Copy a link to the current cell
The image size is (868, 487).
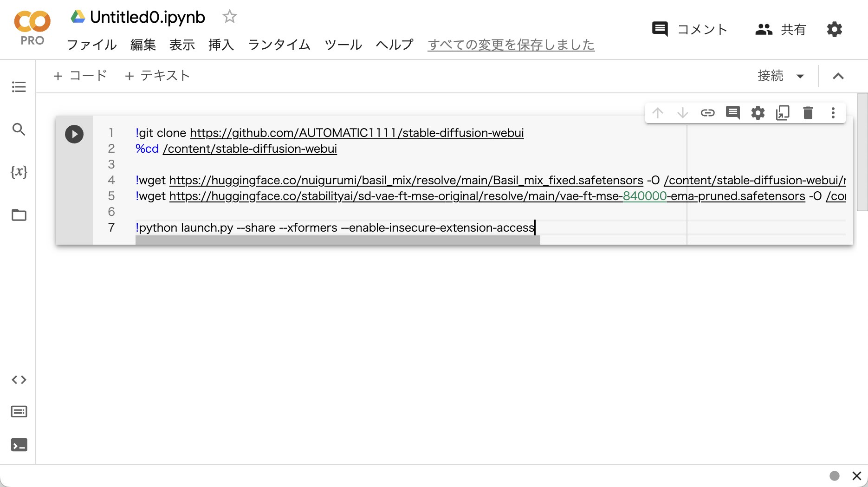[x=707, y=112]
